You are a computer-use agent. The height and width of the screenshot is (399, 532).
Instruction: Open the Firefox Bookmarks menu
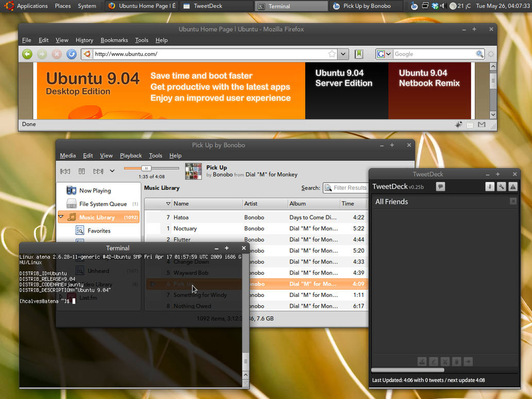pos(114,40)
